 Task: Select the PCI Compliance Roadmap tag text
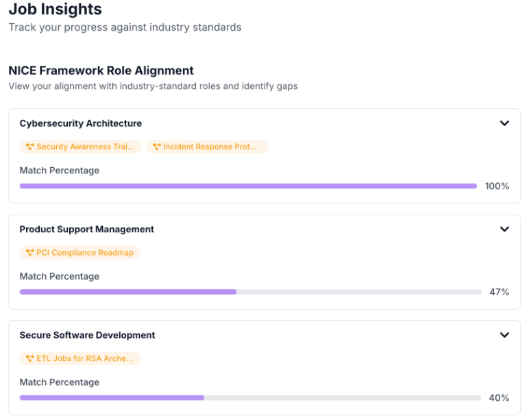coord(85,253)
